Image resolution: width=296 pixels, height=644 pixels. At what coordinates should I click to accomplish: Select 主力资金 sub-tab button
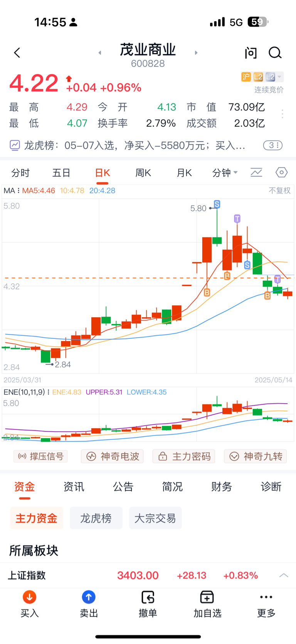coord(36,518)
